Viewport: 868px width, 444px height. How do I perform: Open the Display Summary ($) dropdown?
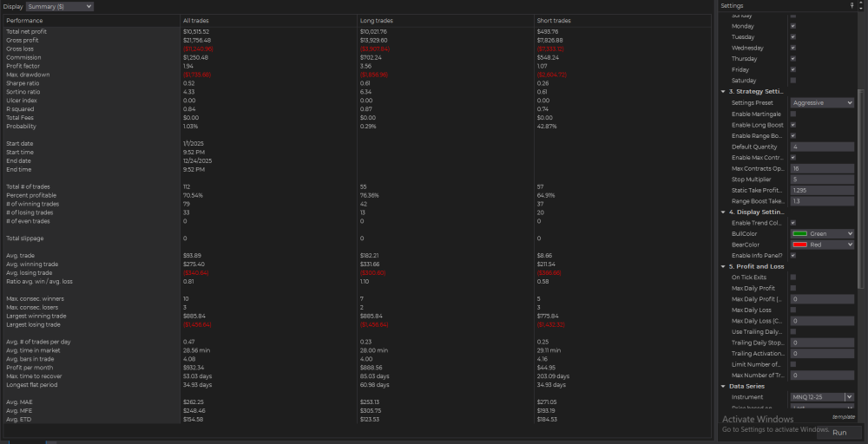coord(60,6)
